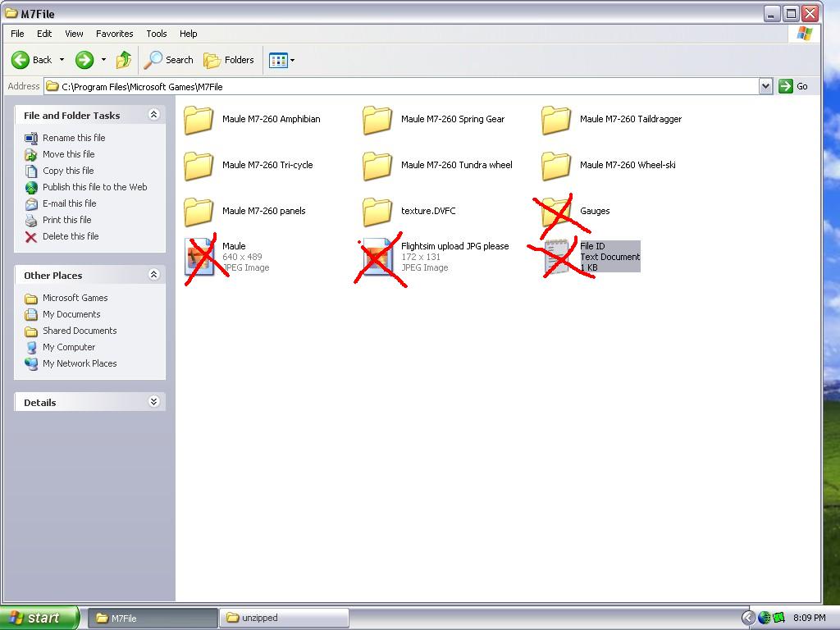
Task: Select the File ID text document icon
Action: coord(557,257)
